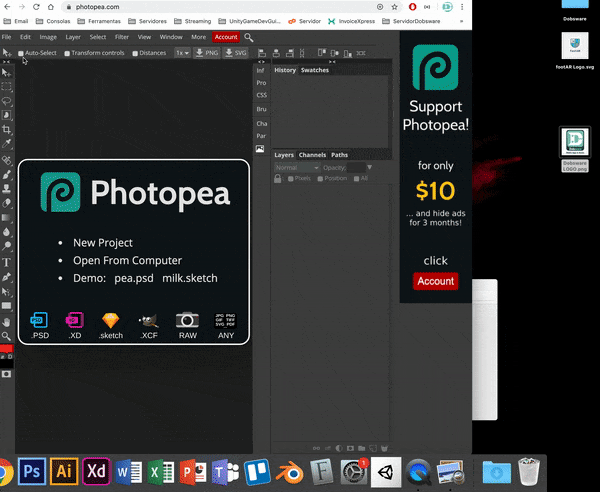Click the .sketch file format icon

[x=110, y=321]
